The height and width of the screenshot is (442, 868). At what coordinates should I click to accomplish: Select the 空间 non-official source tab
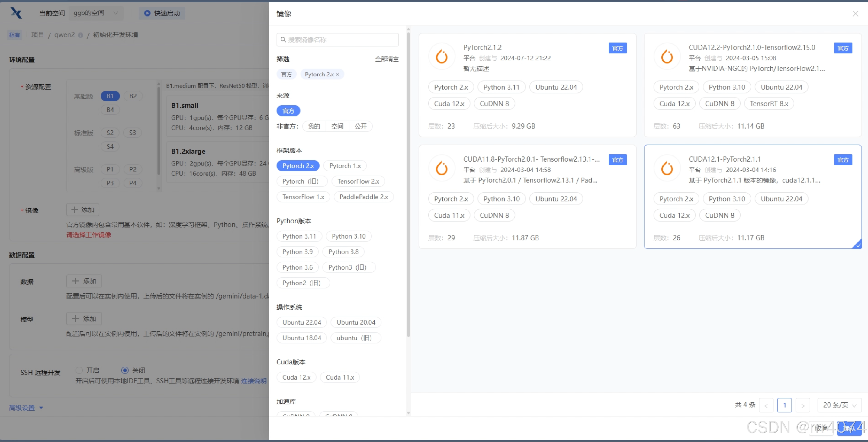(x=337, y=126)
